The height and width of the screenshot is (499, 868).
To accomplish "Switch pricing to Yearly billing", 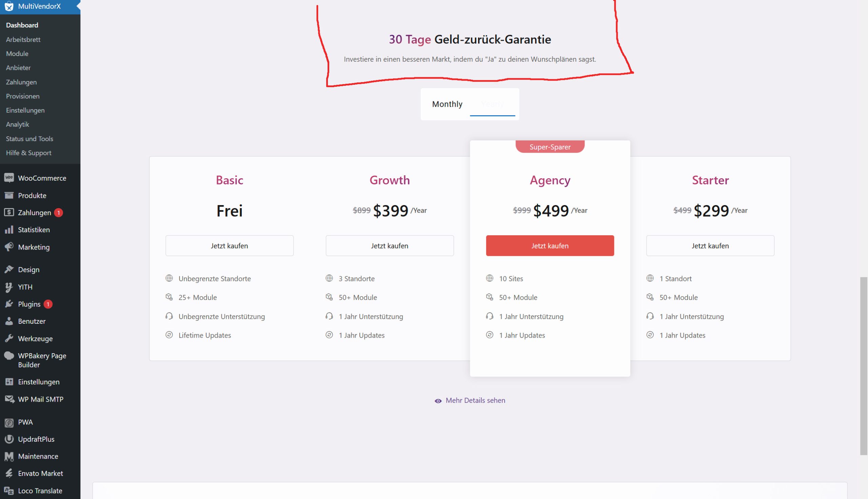I will click(x=492, y=104).
